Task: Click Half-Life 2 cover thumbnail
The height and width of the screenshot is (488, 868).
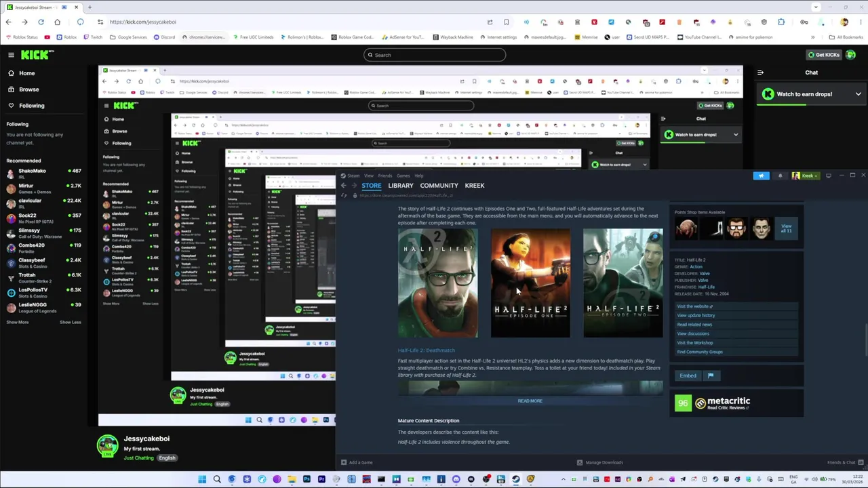Action: (x=437, y=283)
